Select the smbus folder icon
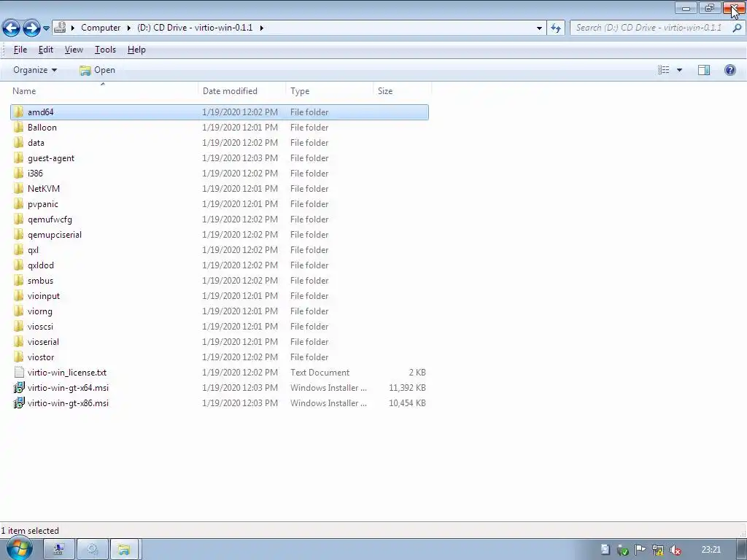 click(x=18, y=281)
